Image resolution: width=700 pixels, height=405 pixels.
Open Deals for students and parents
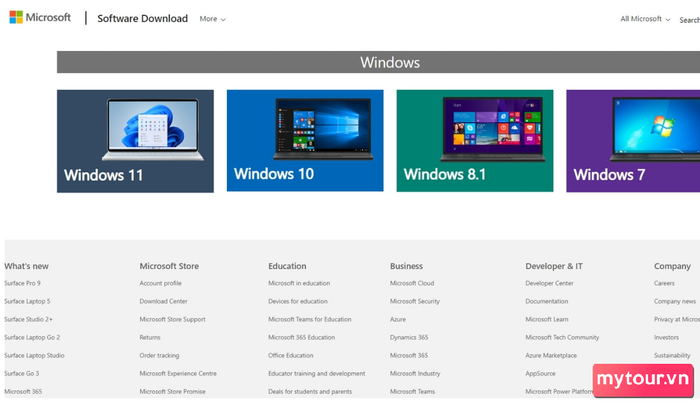pos(310,392)
